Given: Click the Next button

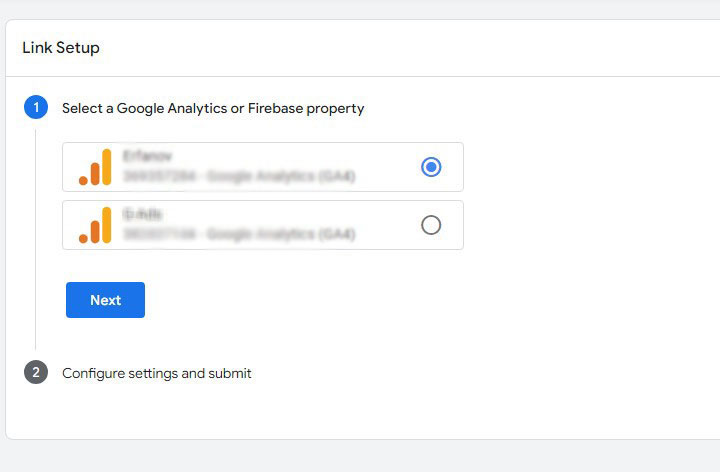Looking at the screenshot, I should click(105, 300).
